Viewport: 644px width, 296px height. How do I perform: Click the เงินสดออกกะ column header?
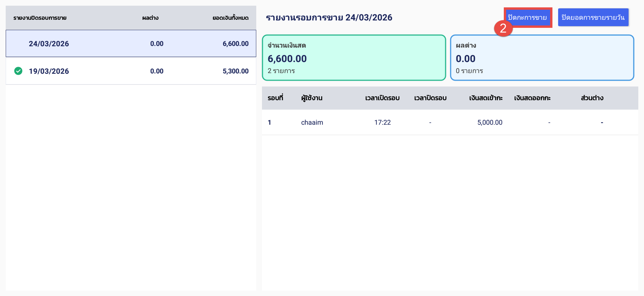[532, 98]
